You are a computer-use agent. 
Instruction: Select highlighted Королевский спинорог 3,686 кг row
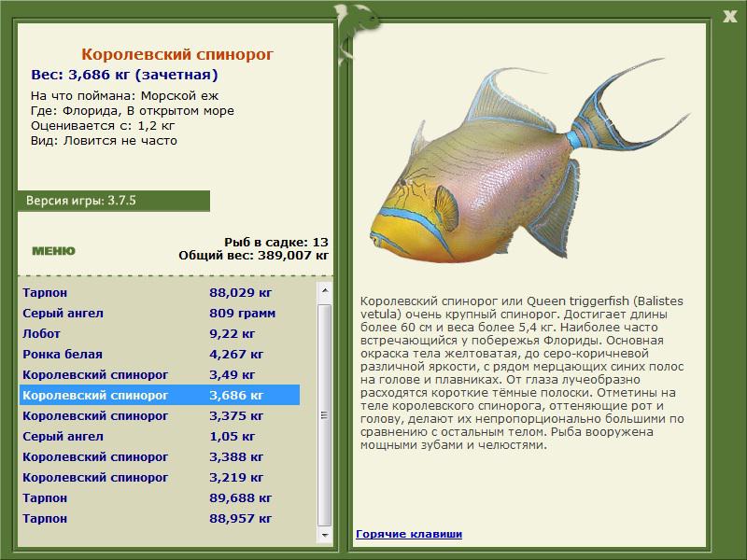(160, 395)
